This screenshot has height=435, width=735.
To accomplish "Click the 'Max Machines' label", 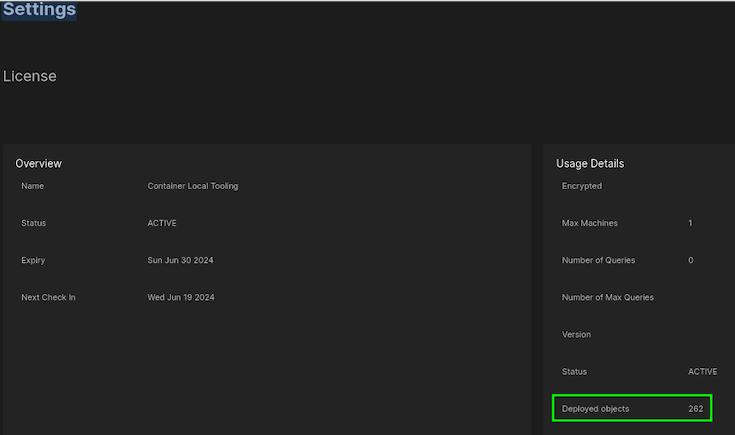I will point(589,223).
